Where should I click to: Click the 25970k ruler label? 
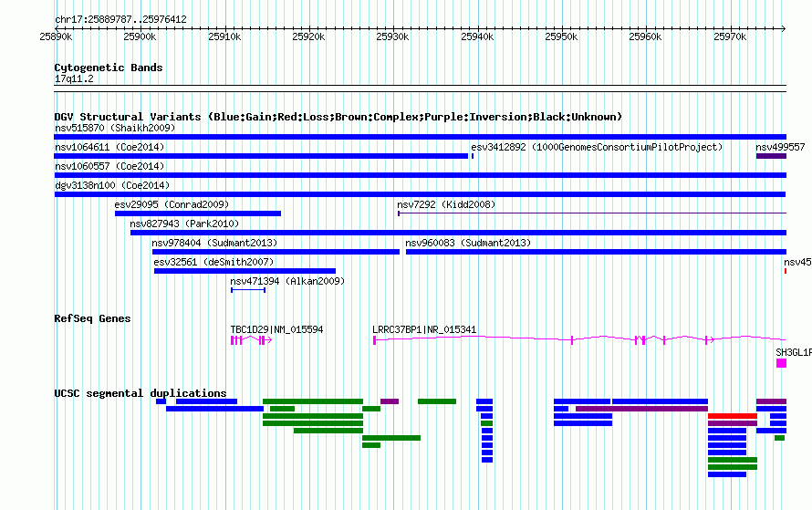pos(730,36)
